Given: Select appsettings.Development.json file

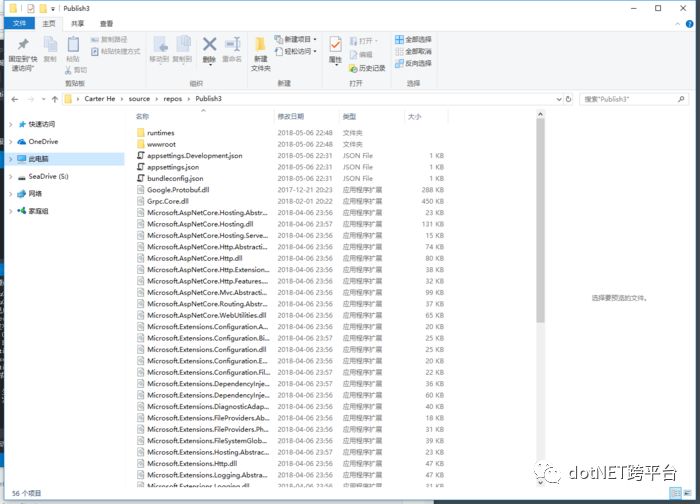Looking at the screenshot, I should 195,156.
